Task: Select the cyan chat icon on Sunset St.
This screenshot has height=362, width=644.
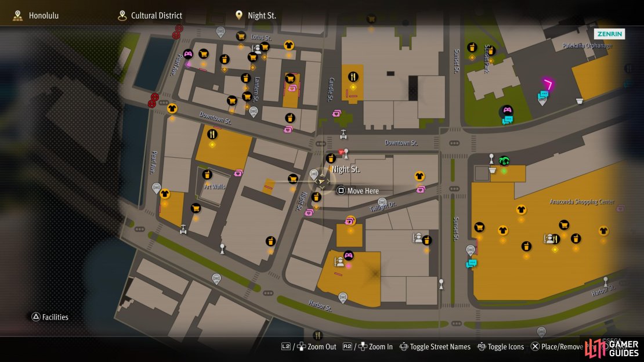Action: (472, 263)
